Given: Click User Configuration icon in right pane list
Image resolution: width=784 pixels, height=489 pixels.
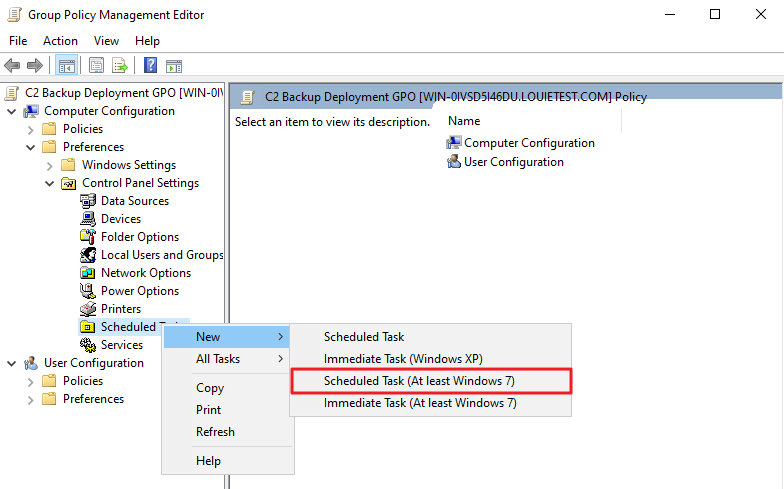Looking at the screenshot, I should [x=454, y=162].
